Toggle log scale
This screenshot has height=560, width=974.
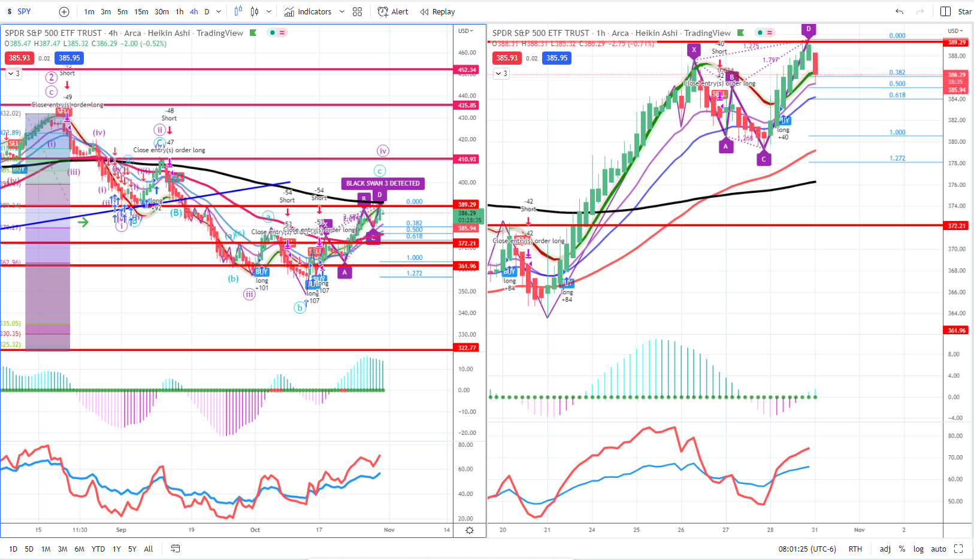918,549
